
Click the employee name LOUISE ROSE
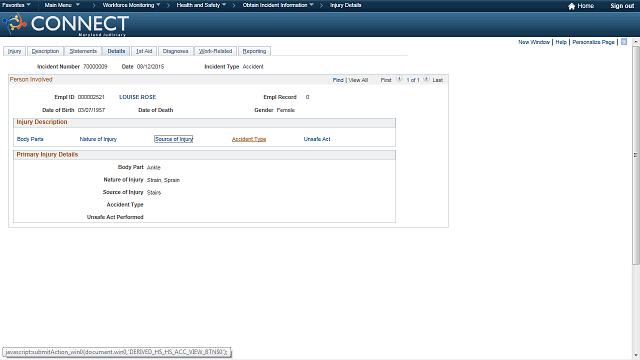138,97
